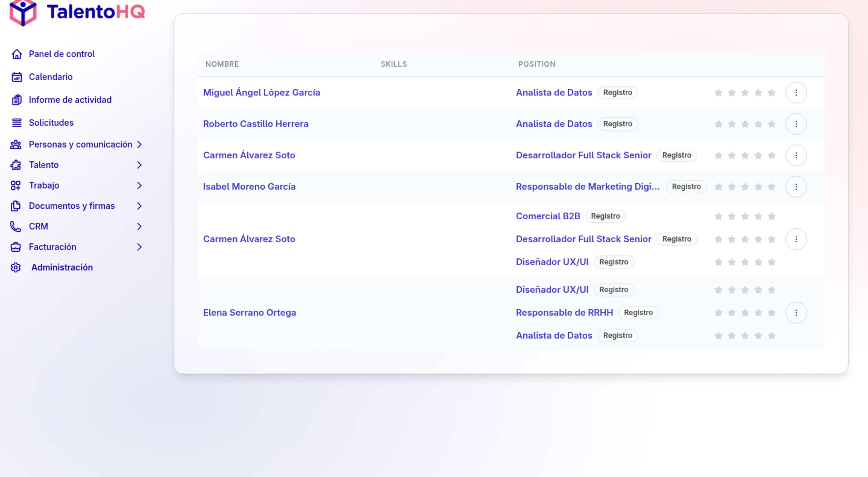
Task: Click Registro badge in Isabel Moreno's row
Action: (x=686, y=186)
